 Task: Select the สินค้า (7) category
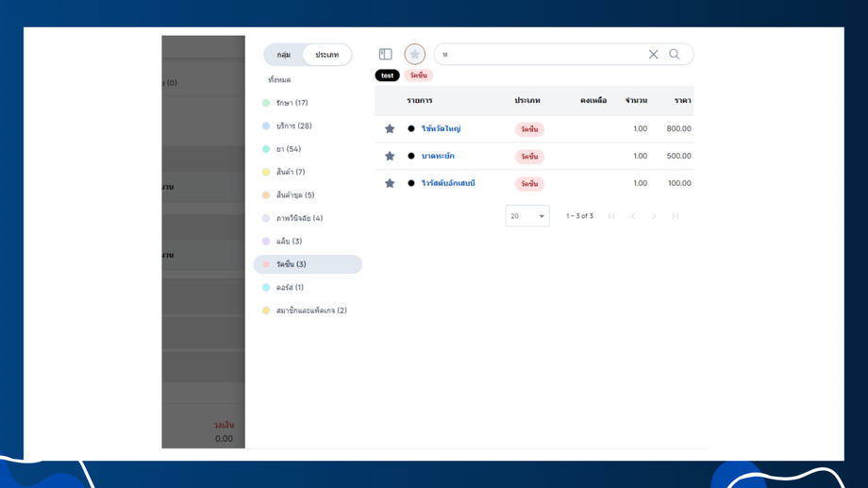pyautogui.click(x=308, y=173)
